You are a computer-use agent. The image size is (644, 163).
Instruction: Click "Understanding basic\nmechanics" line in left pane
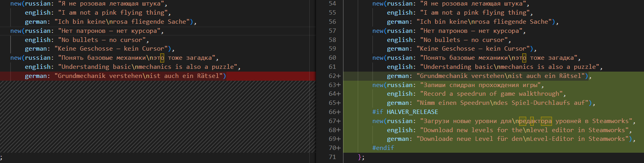[147, 67]
